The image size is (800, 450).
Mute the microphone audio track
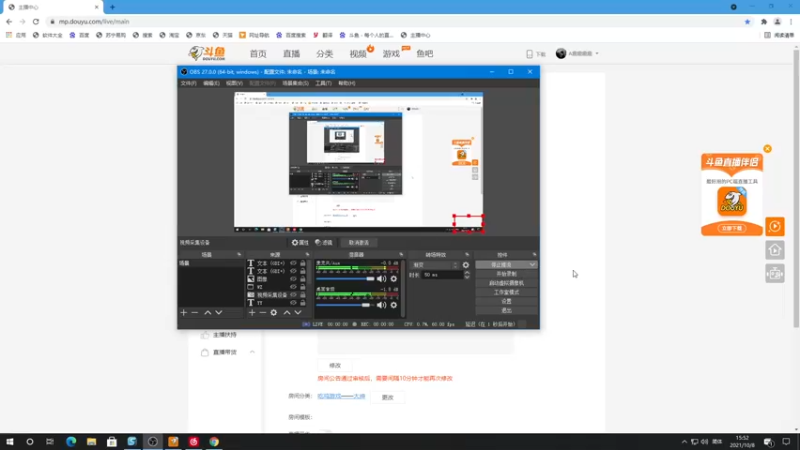[381, 279]
